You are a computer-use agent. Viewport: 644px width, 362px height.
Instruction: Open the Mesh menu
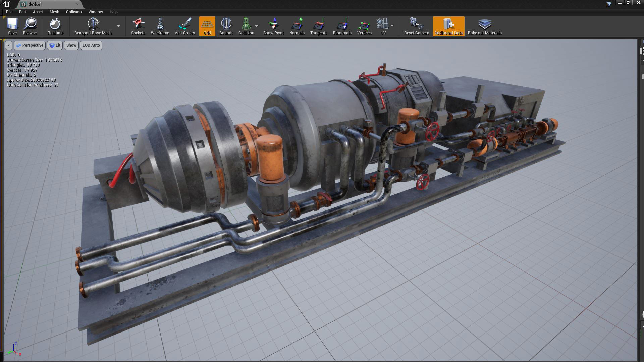pyautogui.click(x=54, y=12)
